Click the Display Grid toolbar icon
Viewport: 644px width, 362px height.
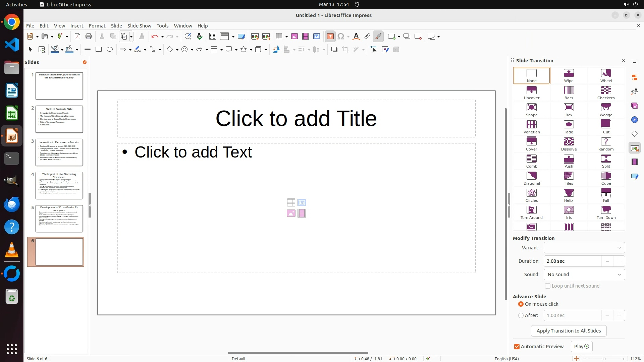tap(212, 37)
